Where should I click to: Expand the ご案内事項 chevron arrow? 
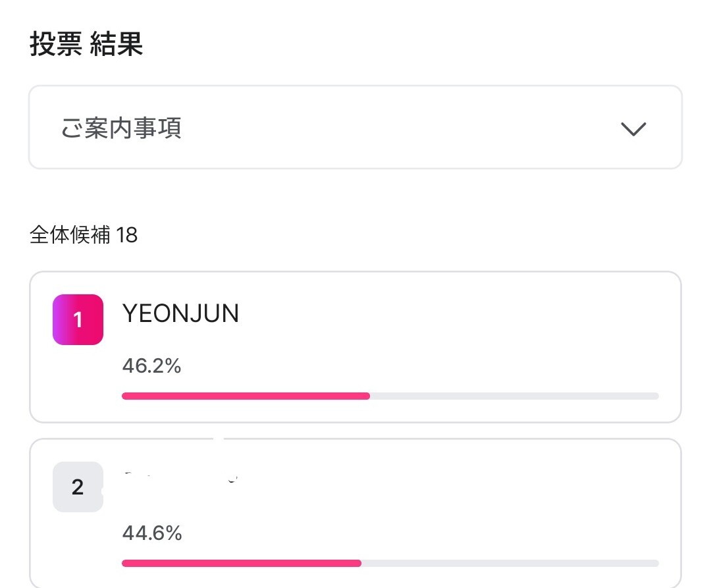pyautogui.click(x=633, y=128)
